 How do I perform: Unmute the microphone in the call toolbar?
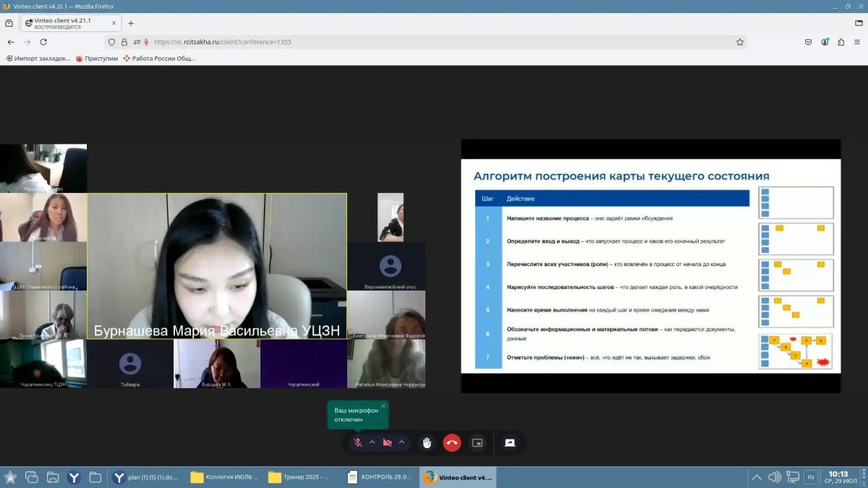[x=357, y=442]
